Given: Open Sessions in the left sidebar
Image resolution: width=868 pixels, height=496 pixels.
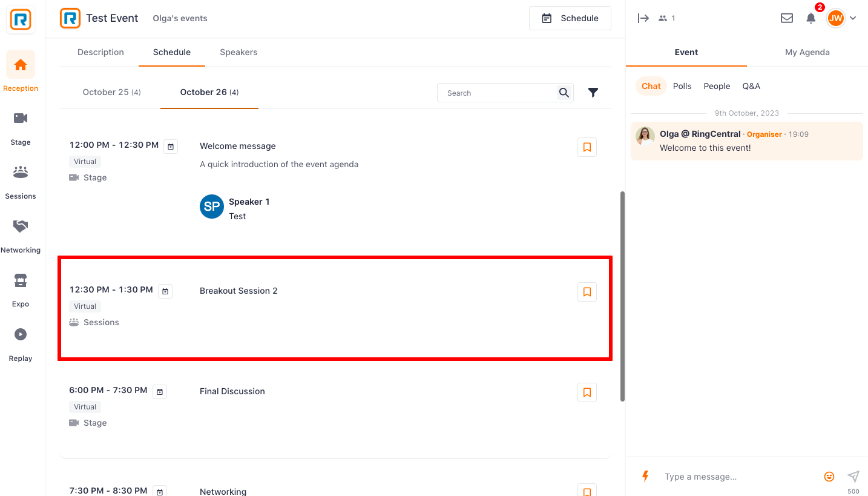Looking at the screenshot, I should (21, 181).
